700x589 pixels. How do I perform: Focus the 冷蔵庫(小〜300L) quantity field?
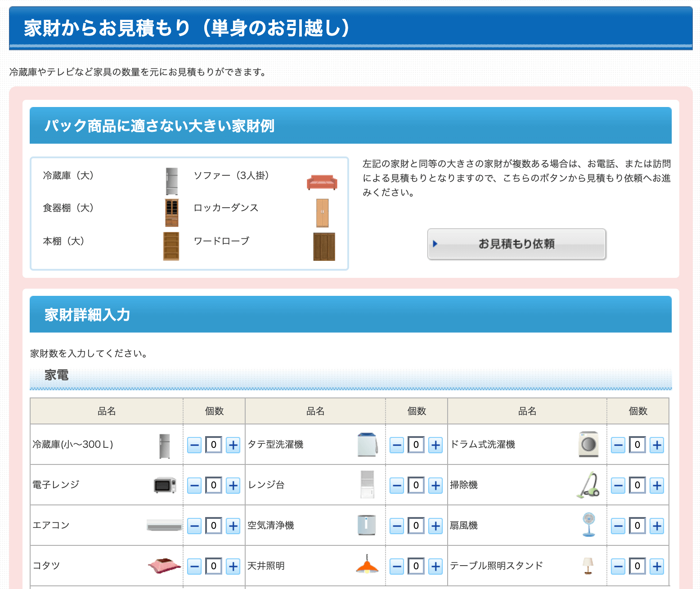[x=214, y=445]
